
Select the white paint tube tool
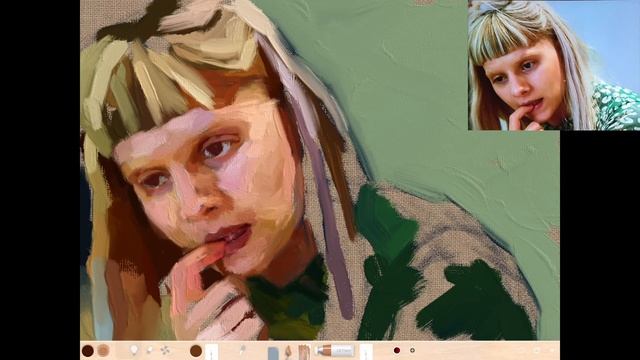click(x=336, y=350)
